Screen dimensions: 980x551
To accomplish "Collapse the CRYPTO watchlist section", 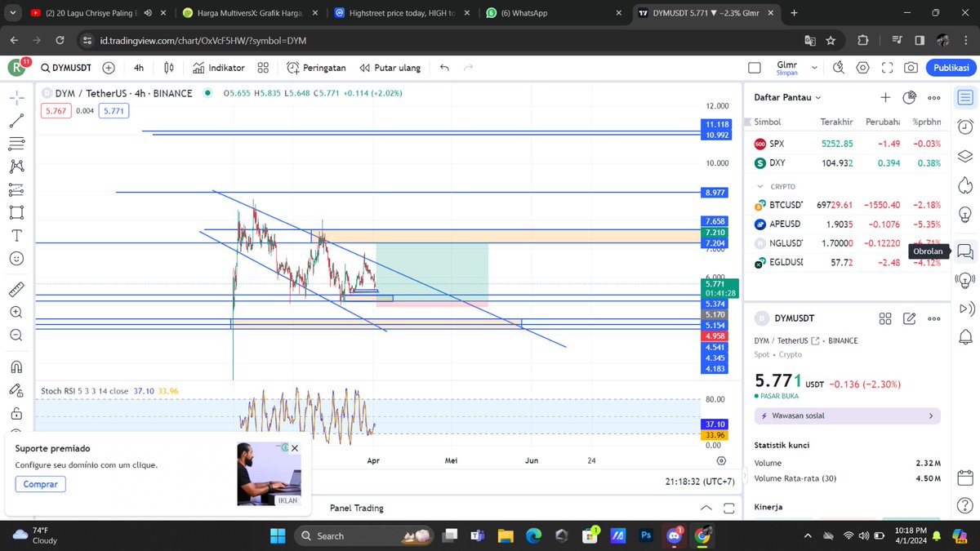I will pyautogui.click(x=760, y=186).
